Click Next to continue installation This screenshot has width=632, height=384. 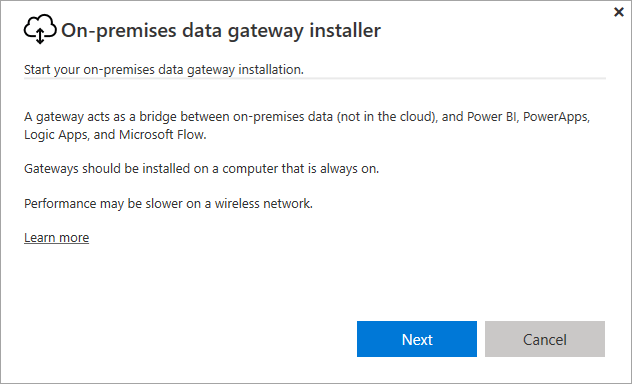(x=417, y=339)
